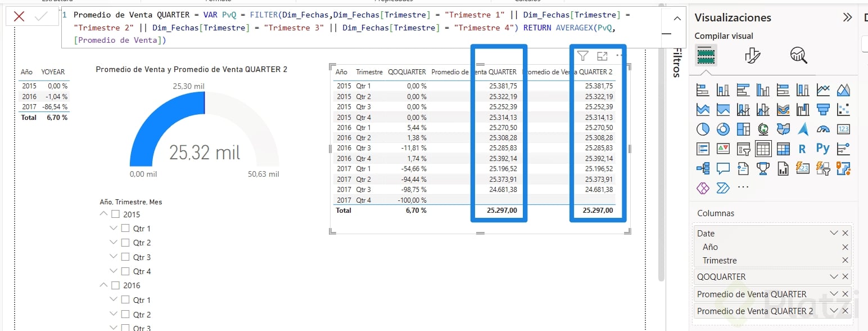Insert the Azure map visual
Screen dimensions: 868x331
[x=803, y=129]
